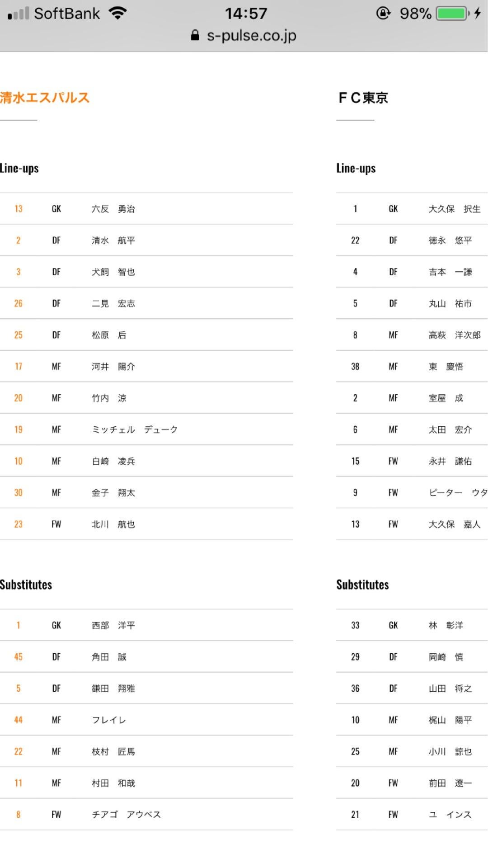Tap the 清水エスパルス team heading
Screen dimensions: 488x868
point(45,98)
